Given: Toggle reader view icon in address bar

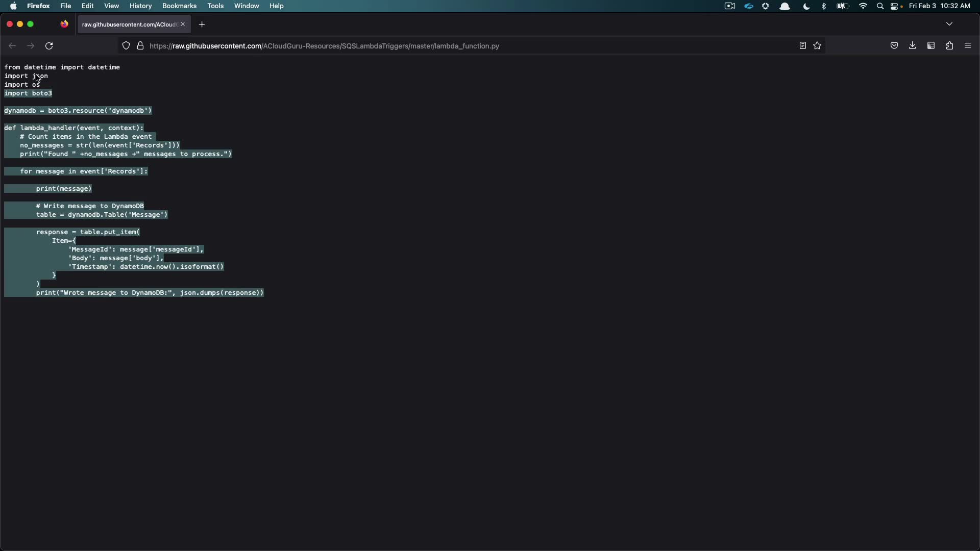Looking at the screenshot, I should tap(802, 46).
